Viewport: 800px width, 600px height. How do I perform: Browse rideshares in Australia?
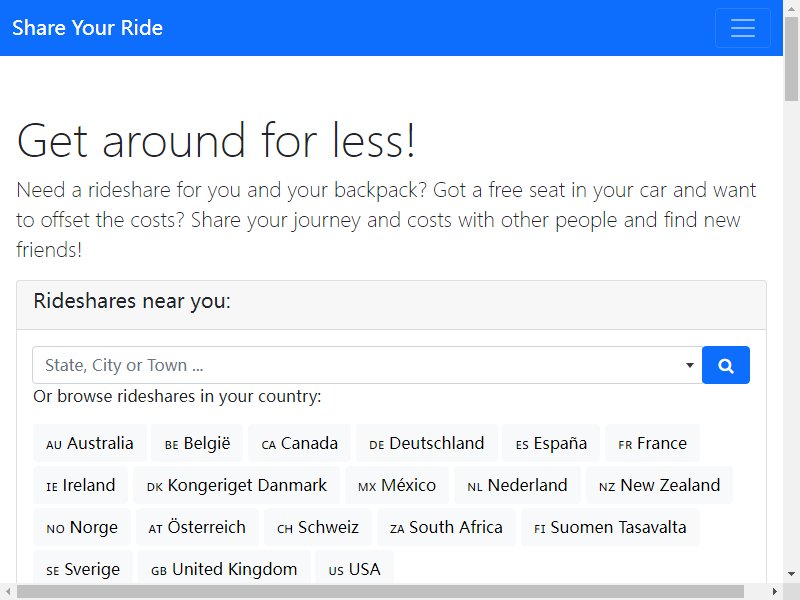pyautogui.click(x=90, y=443)
